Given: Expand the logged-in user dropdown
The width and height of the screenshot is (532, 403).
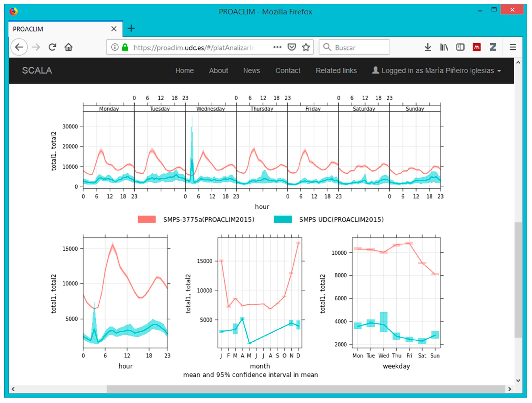Looking at the screenshot, I should [x=436, y=70].
